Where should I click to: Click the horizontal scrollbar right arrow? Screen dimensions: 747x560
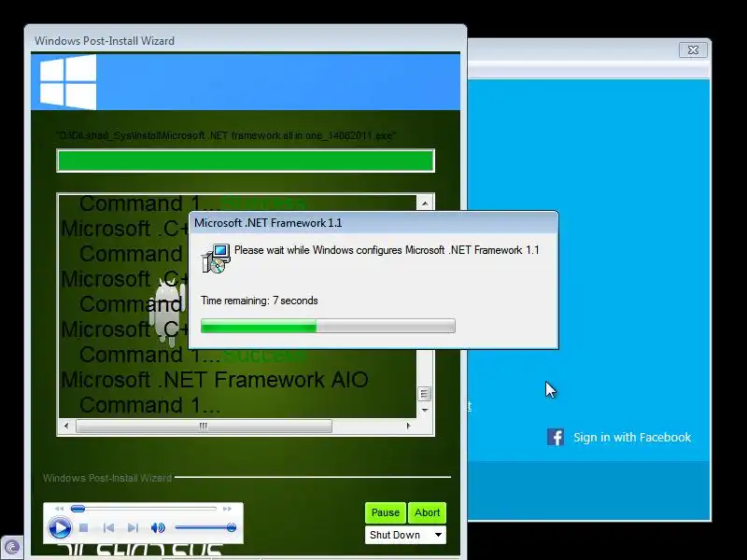[x=408, y=426]
